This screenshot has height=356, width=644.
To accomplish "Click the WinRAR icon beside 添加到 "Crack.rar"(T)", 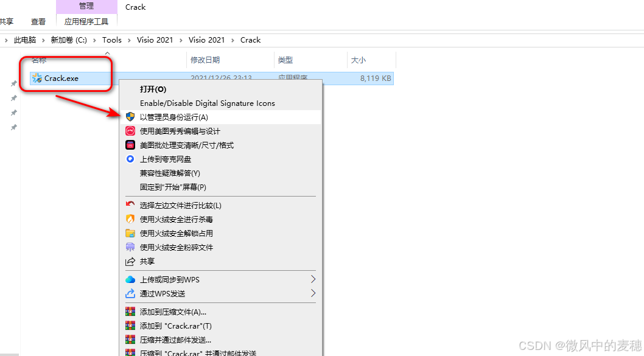I will 130,326.
